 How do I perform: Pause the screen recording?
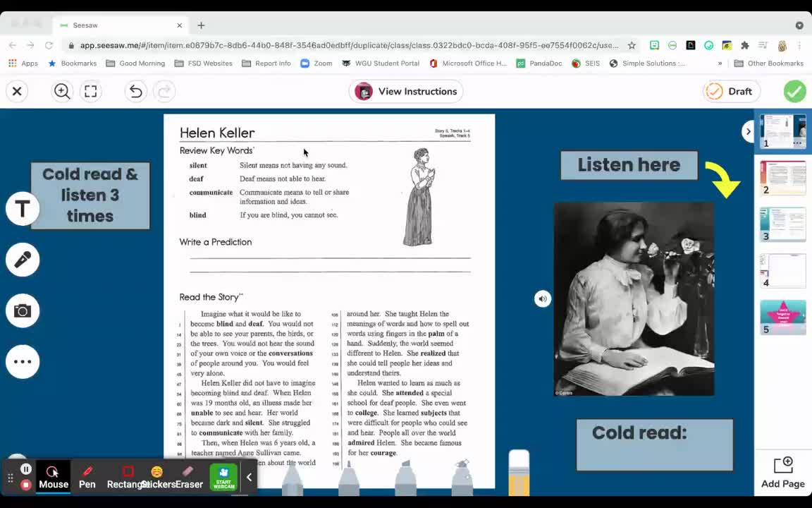(x=26, y=469)
